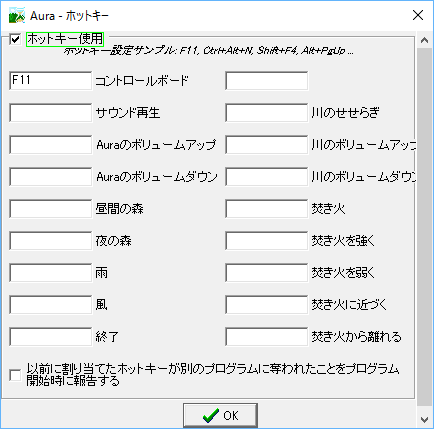Focus the unlabeled top-right hotkey field
The width and height of the screenshot is (434, 429).
click(266, 81)
